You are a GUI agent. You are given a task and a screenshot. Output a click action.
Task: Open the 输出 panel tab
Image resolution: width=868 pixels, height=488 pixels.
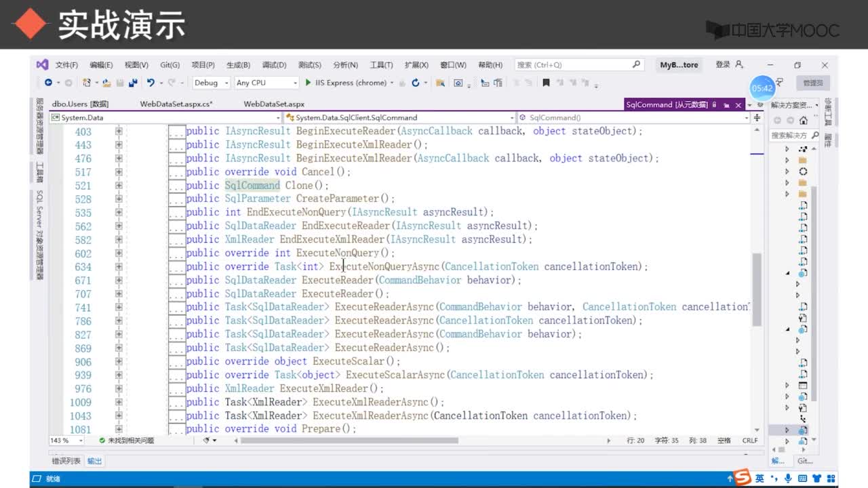(95, 461)
